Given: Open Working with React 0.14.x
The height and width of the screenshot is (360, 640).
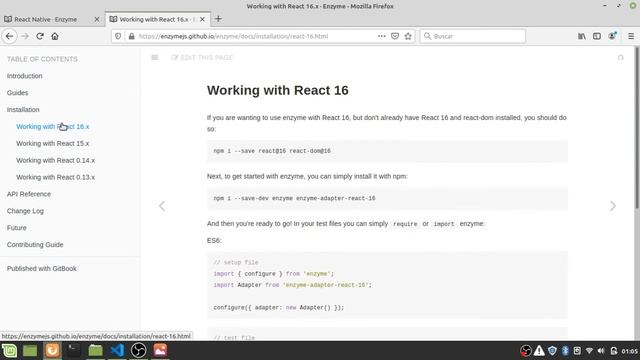Looking at the screenshot, I should tap(56, 160).
